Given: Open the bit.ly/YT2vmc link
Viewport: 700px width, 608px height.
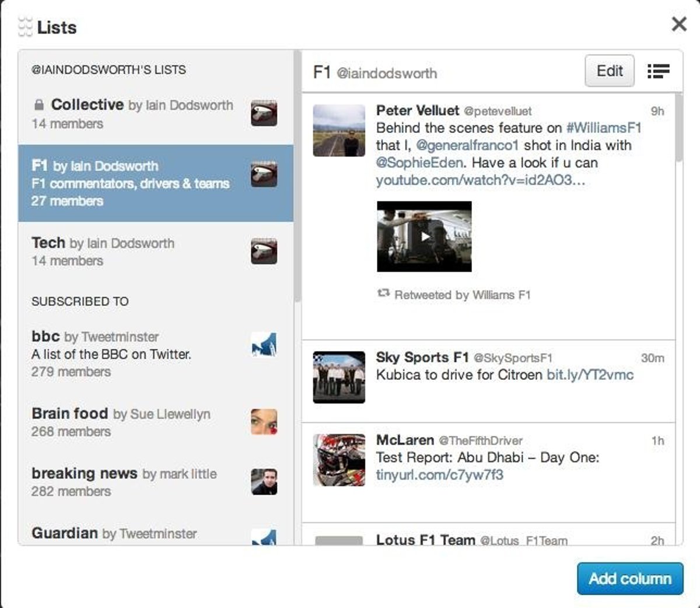Looking at the screenshot, I should point(590,375).
